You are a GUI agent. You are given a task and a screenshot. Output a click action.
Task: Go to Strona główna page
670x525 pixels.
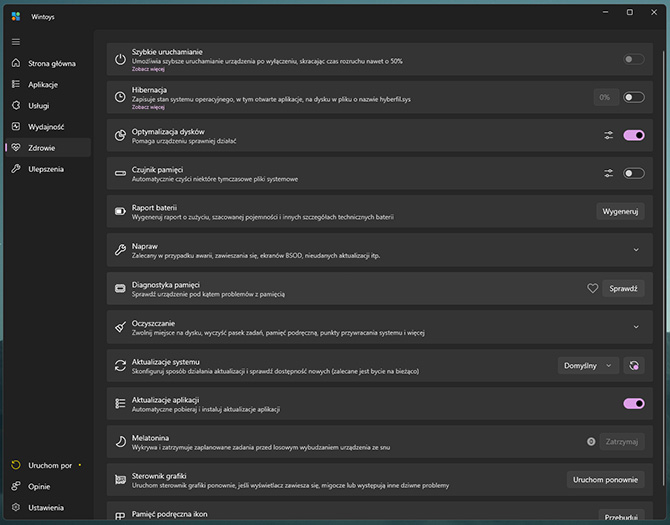pos(48,63)
